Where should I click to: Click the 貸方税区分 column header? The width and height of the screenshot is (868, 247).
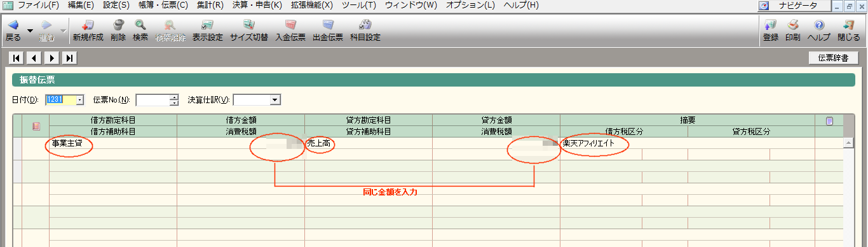point(752,132)
